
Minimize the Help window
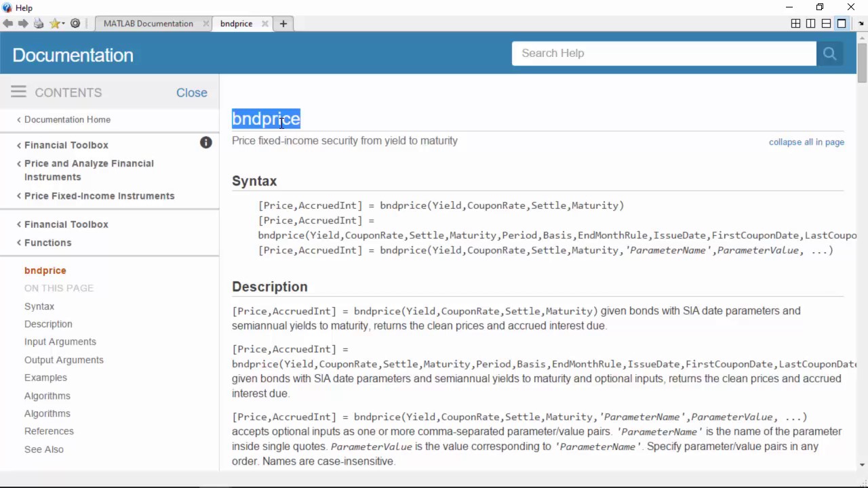(x=789, y=7)
